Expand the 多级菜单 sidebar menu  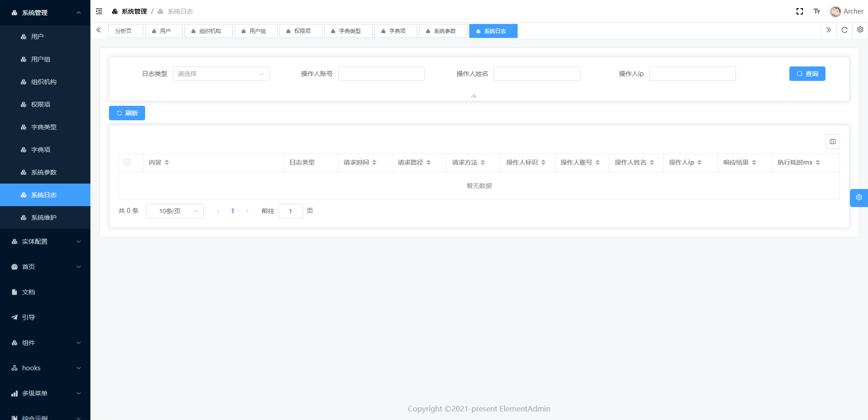pyautogui.click(x=45, y=393)
